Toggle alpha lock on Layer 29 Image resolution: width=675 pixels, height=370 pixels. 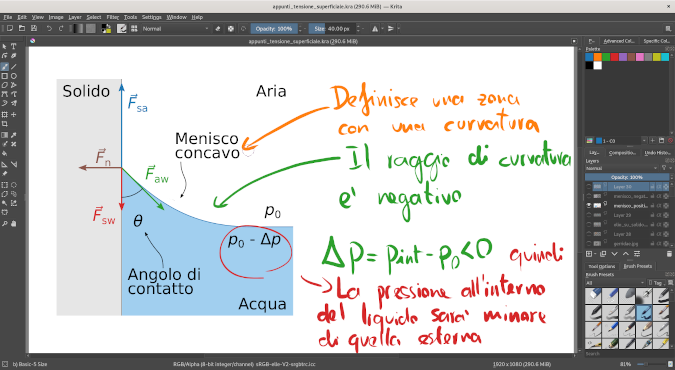tap(660, 215)
